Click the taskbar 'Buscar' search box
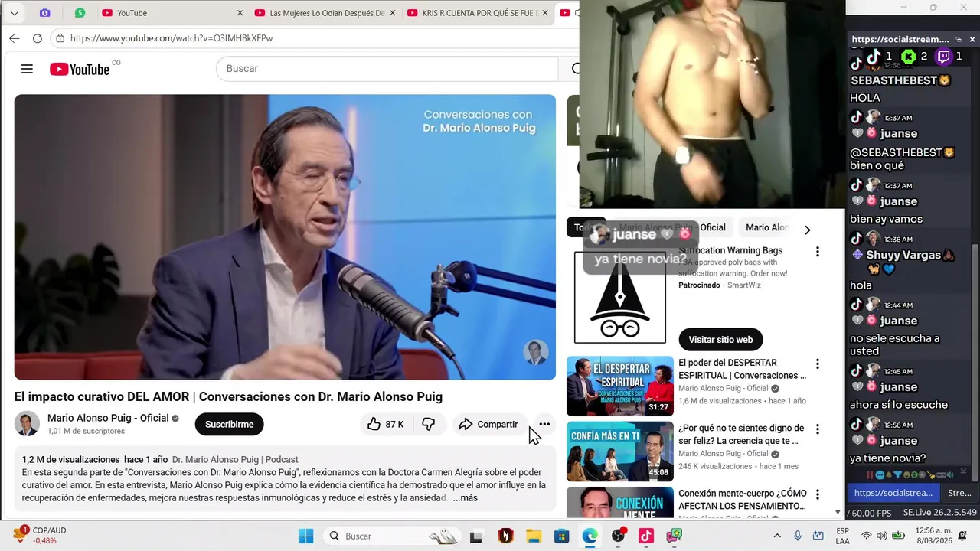 click(392, 536)
